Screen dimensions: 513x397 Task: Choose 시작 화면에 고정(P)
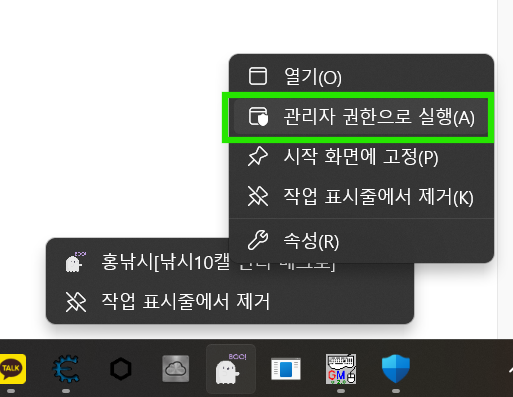[361, 156]
